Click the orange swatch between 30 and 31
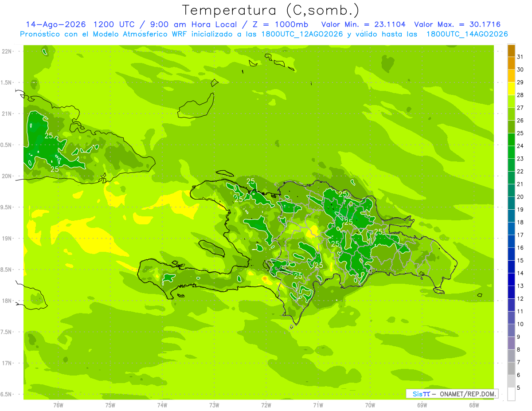Screen dimensions: 532x411 click(x=511, y=63)
